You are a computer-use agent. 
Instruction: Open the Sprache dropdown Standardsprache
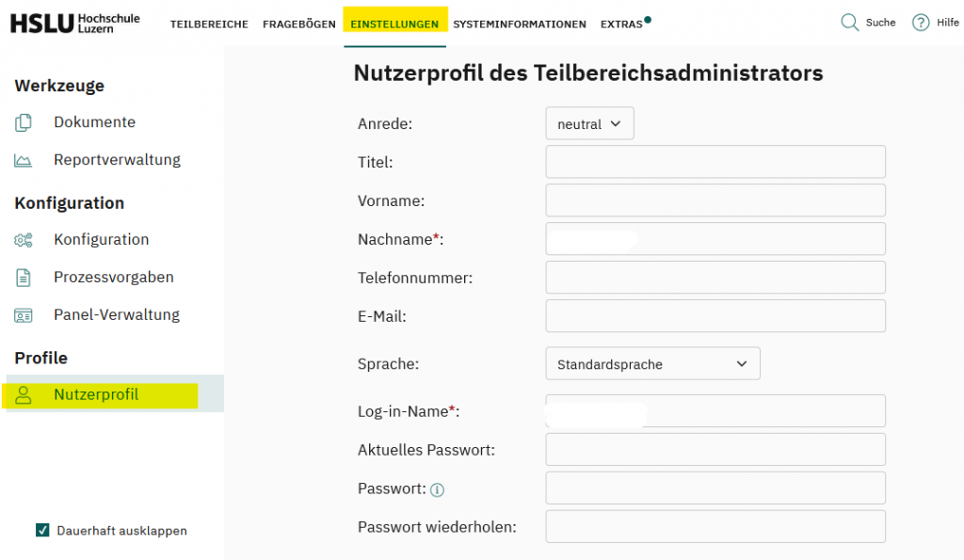(653, 364)
